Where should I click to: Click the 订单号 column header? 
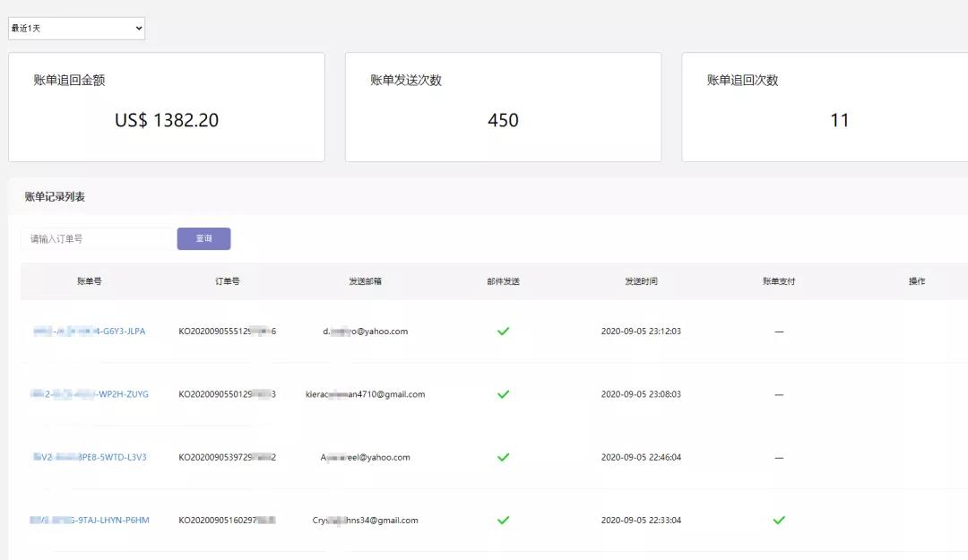[227, 281]
